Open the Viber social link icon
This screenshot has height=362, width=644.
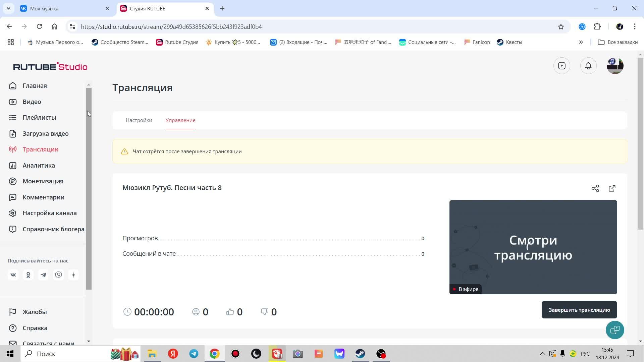tap(59, 275)
